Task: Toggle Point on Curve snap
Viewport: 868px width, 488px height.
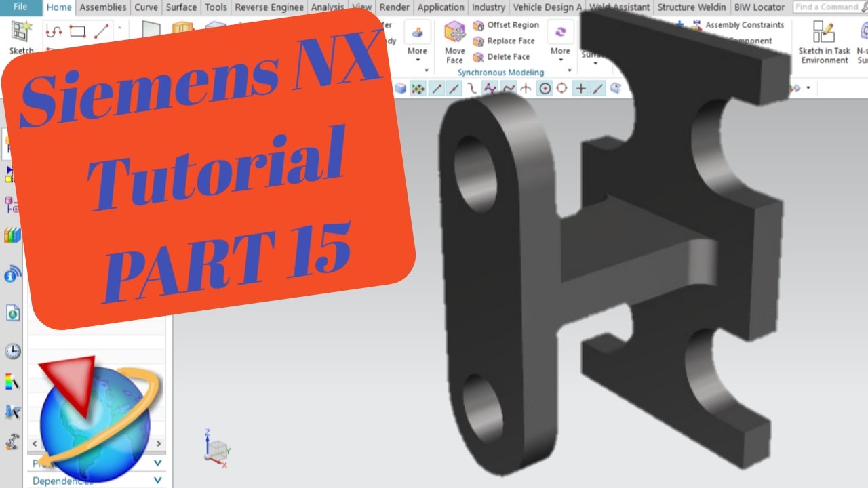Action: pos(508,88)
